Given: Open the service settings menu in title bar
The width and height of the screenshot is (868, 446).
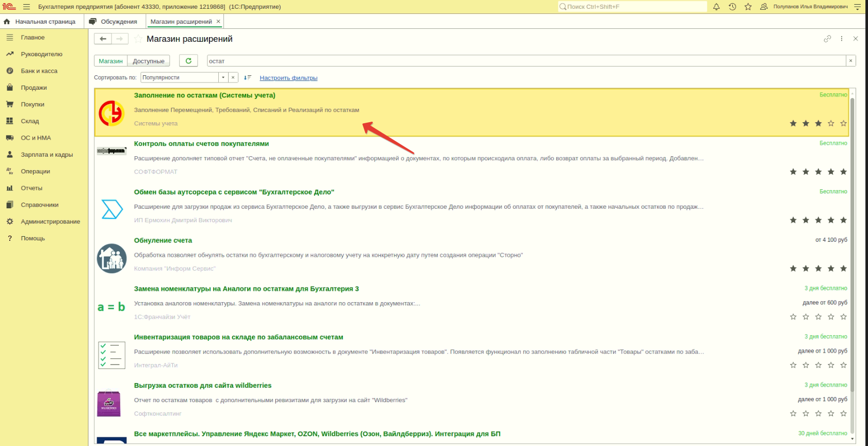Looking at the screenshot, I should tap(857, 7).
